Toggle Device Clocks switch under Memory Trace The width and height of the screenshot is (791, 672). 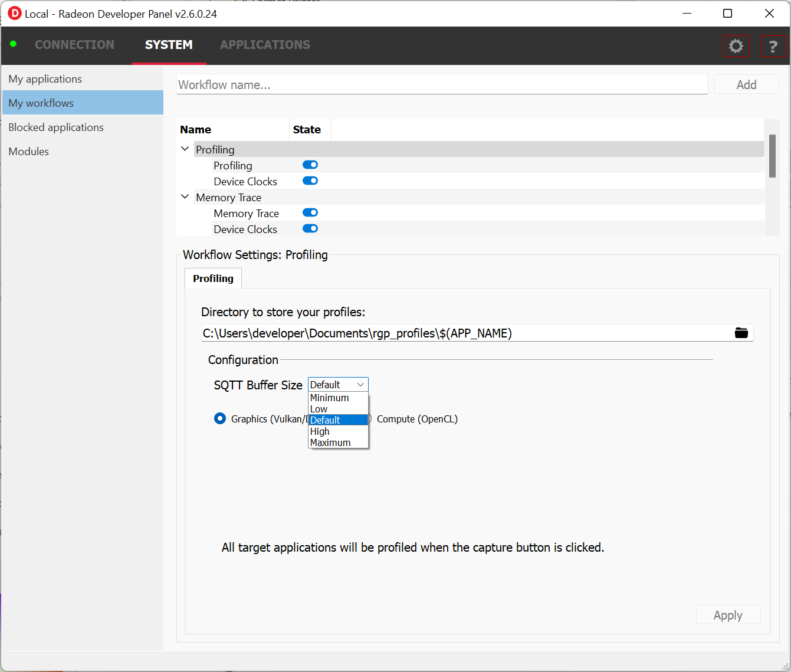pos(310,228)
